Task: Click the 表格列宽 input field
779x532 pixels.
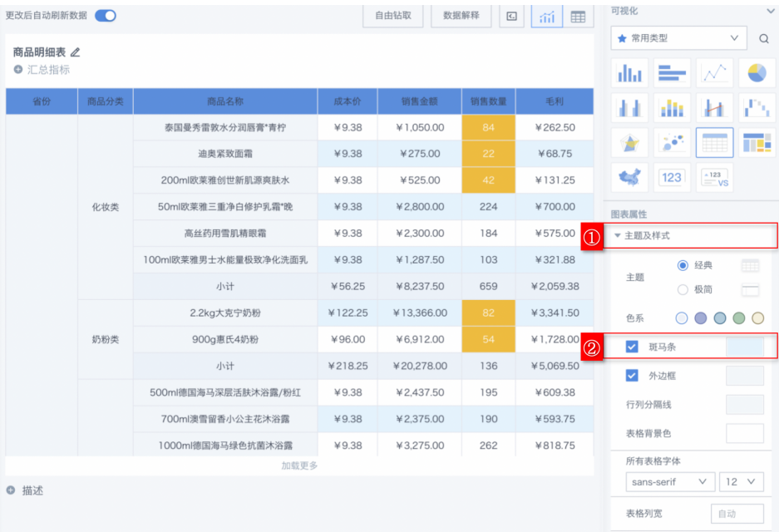Action: pyautogui.click(x=737, y=515)
